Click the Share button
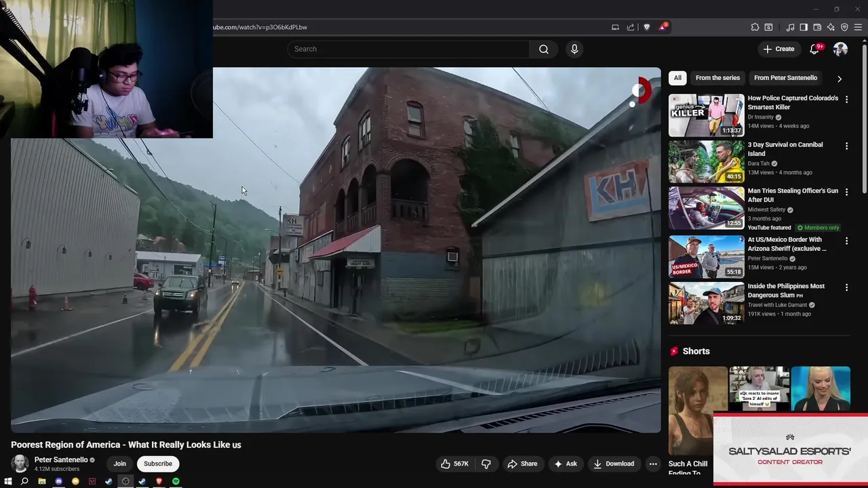 pos(522,464)
